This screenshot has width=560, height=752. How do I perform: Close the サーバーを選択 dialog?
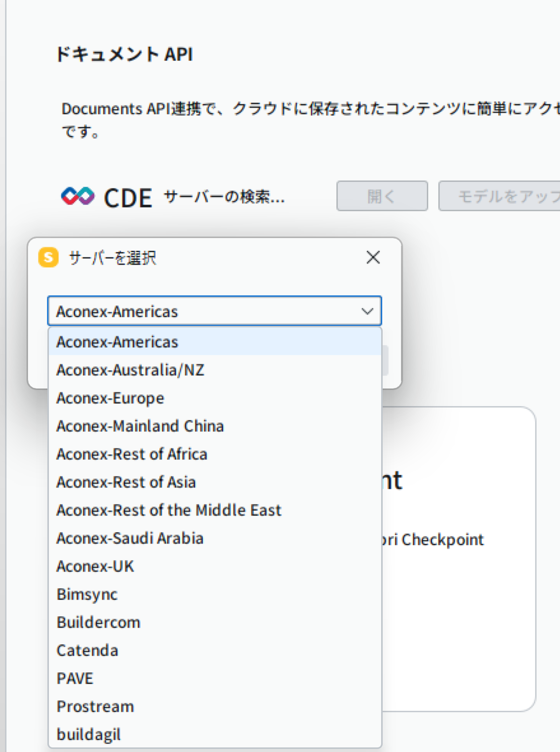point(373,257)
